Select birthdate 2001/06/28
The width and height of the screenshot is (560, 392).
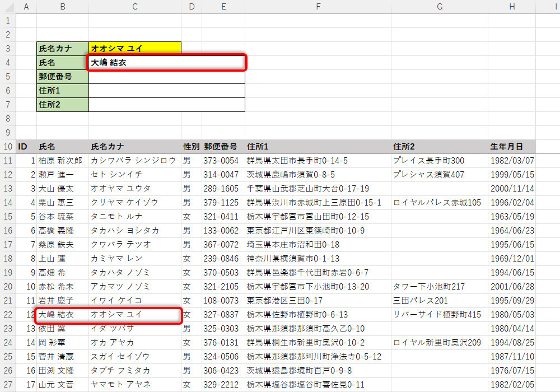(x=512, y=286)
